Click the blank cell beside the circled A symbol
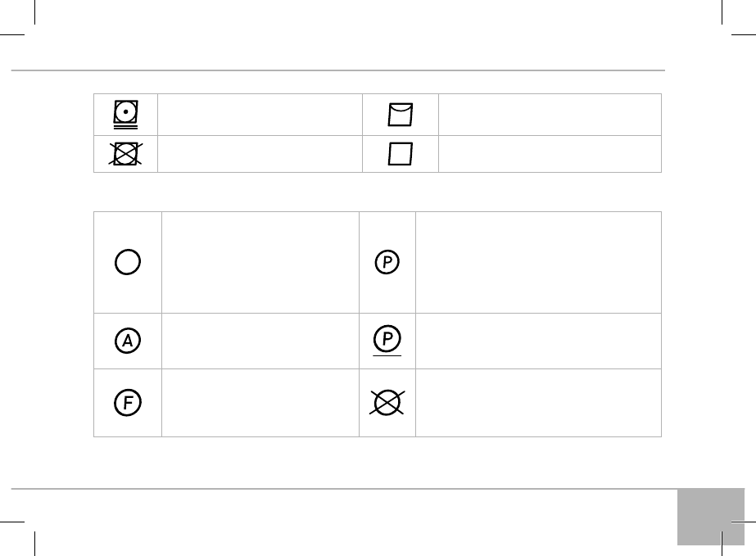 click(x=260, y=341)
